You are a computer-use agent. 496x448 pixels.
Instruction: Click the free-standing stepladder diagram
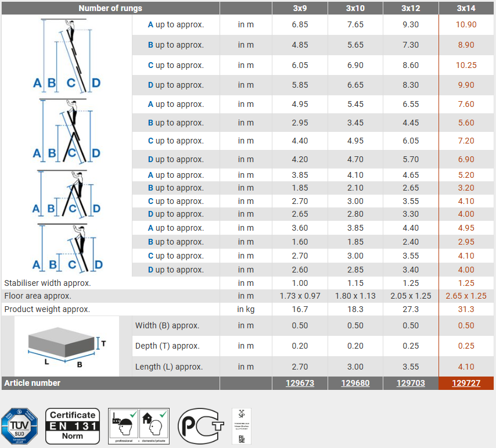pos(67,194)
